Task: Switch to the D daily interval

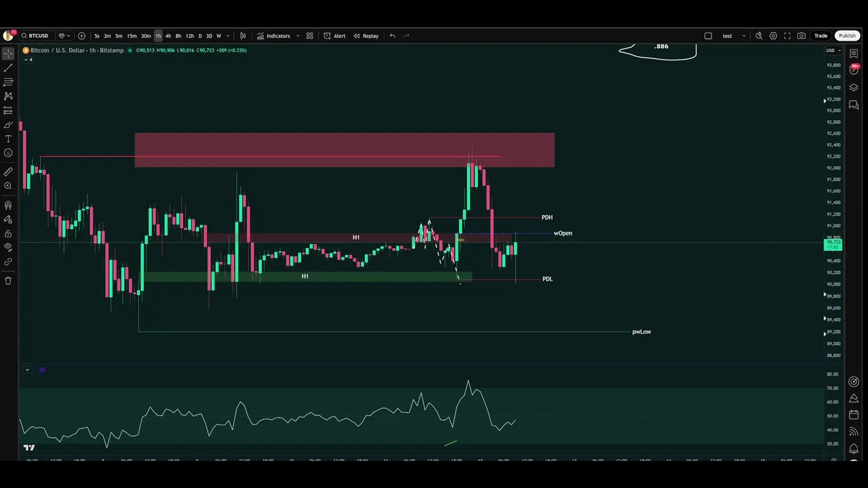Action: (x=200, y=36)
